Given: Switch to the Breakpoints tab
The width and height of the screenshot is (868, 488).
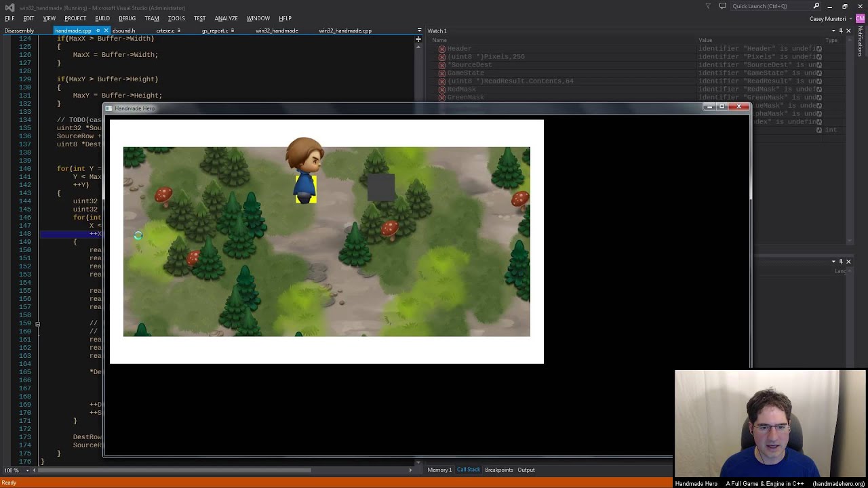Looking at the screenshot, I should pos(498,470).
